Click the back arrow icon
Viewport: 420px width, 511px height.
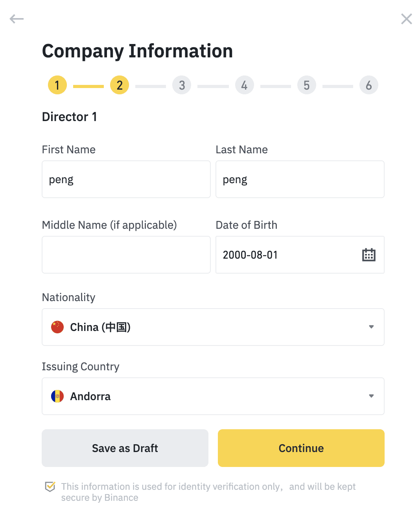[17, 19]
